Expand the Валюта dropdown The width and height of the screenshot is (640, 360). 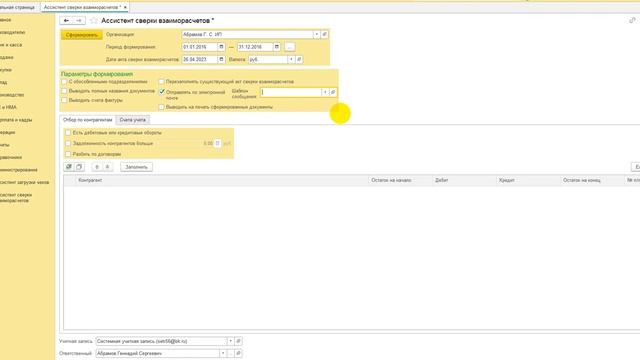[x=291, y=60]
